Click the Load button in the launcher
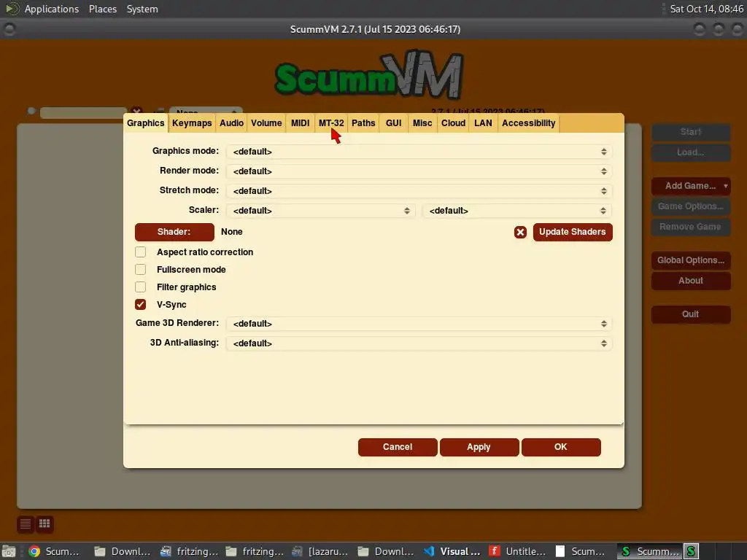 [x=691, y=152]
